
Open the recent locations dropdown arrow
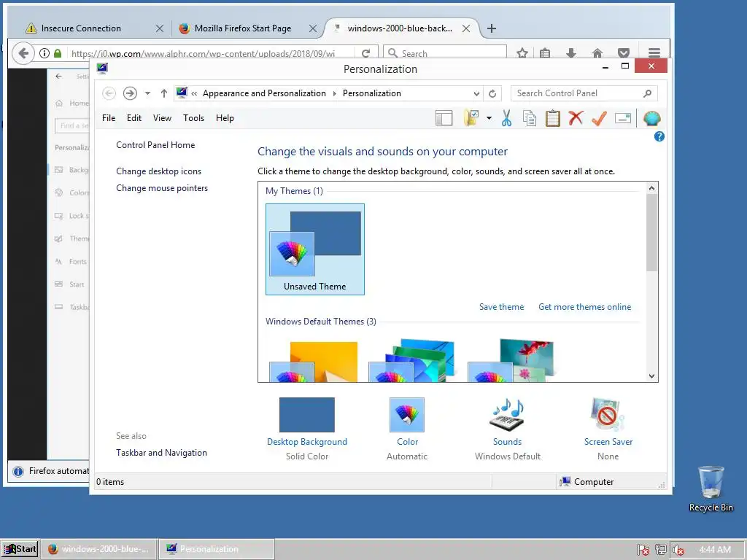point(147,93)
